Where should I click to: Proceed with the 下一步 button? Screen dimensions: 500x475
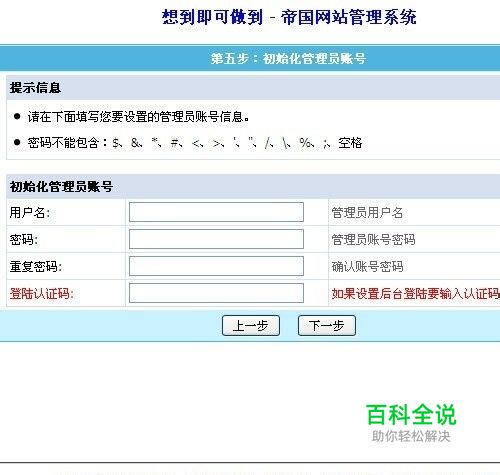point(327,325)
